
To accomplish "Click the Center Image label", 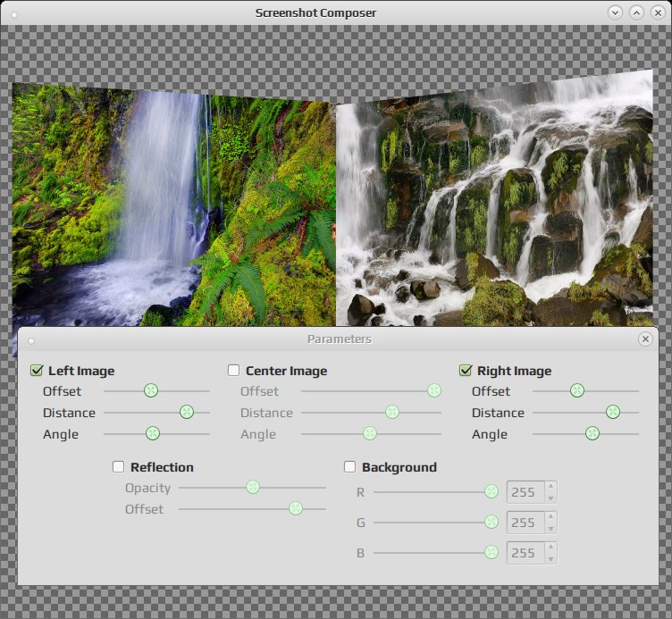I will [286, 371].
